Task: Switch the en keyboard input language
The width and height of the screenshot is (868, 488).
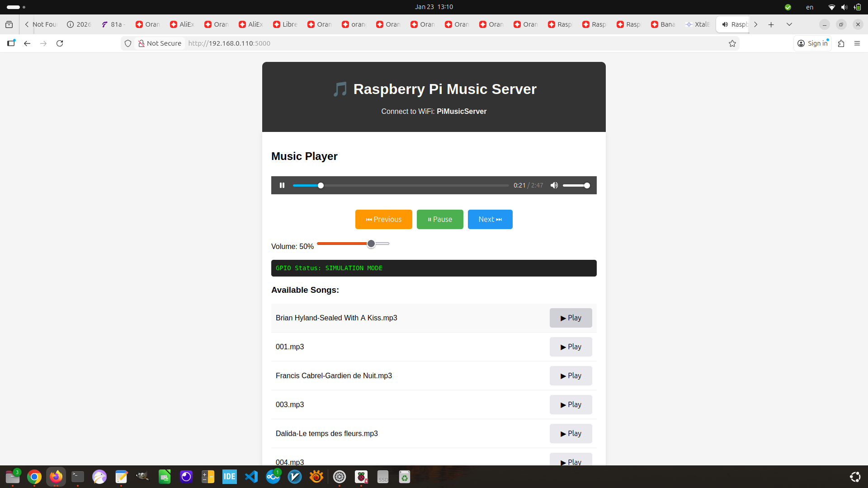Action: 810,7
